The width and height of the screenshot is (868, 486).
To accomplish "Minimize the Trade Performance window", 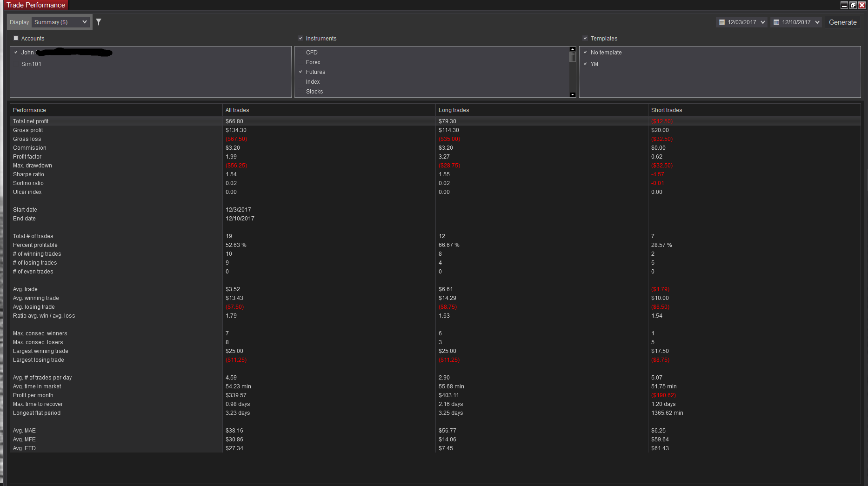I will [x=844, y=5].
